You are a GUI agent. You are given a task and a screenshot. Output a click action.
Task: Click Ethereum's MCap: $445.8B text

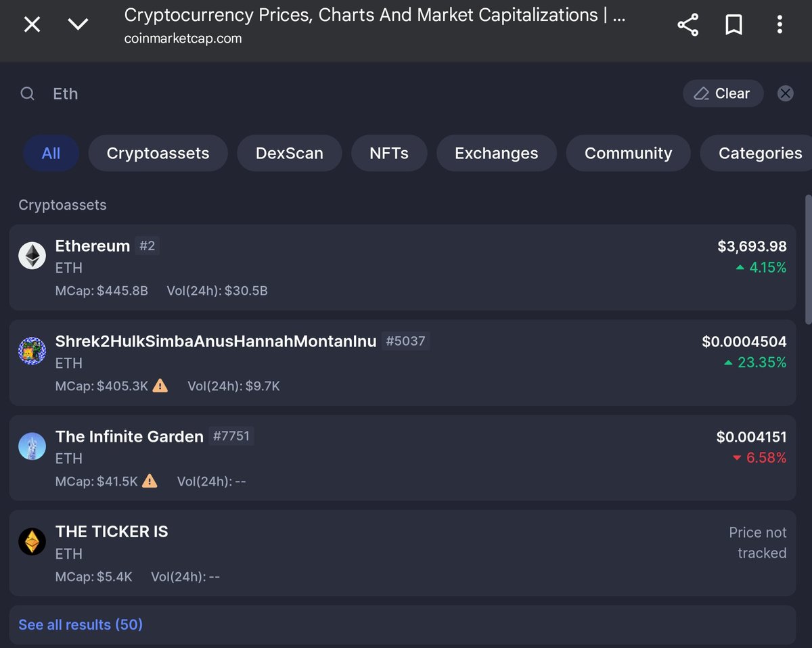pos(101,291)
